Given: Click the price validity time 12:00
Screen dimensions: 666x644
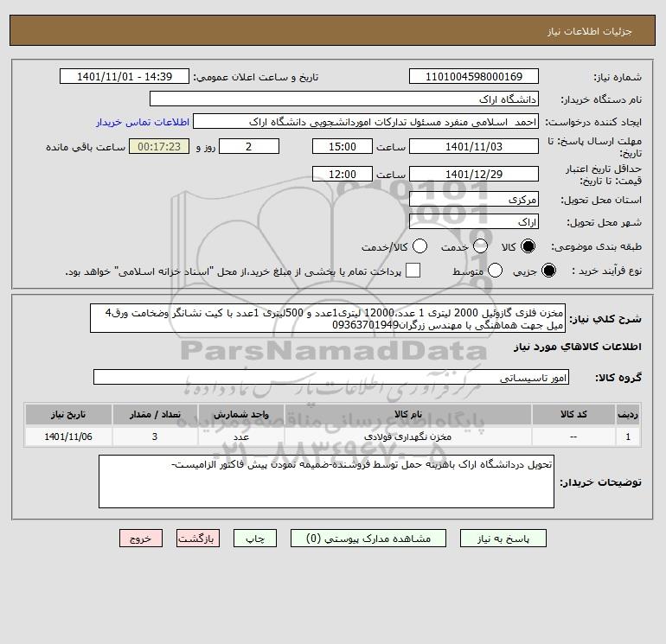Looking at the screenshot, I should pyautogui.click(x=343, y=174).
